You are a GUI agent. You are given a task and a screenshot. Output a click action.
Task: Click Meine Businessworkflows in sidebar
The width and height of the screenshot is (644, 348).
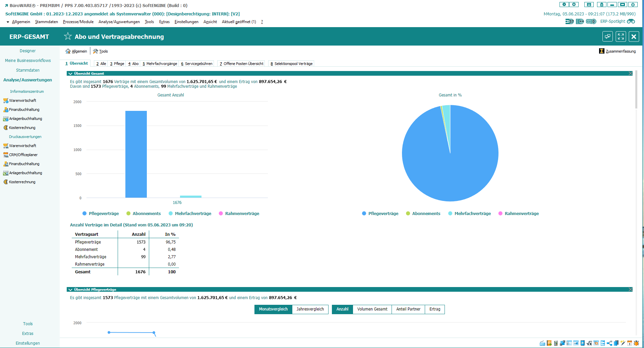tap(28, 61)
